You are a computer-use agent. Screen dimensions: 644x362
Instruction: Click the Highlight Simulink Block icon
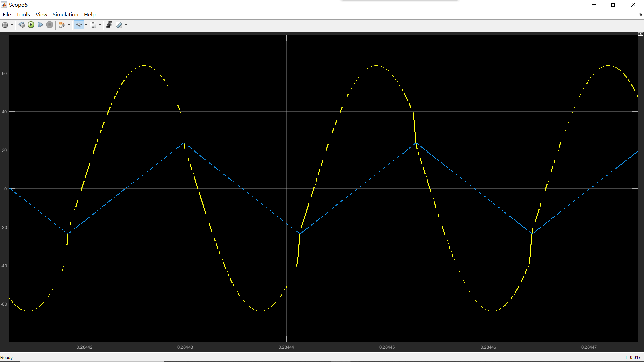pyautogui.click(x=62, y=25)
